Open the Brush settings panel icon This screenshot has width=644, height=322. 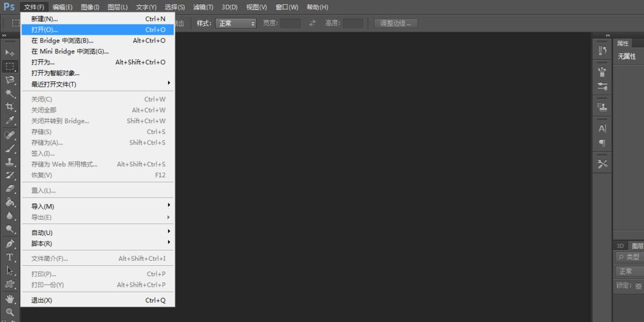pos(603,87)
